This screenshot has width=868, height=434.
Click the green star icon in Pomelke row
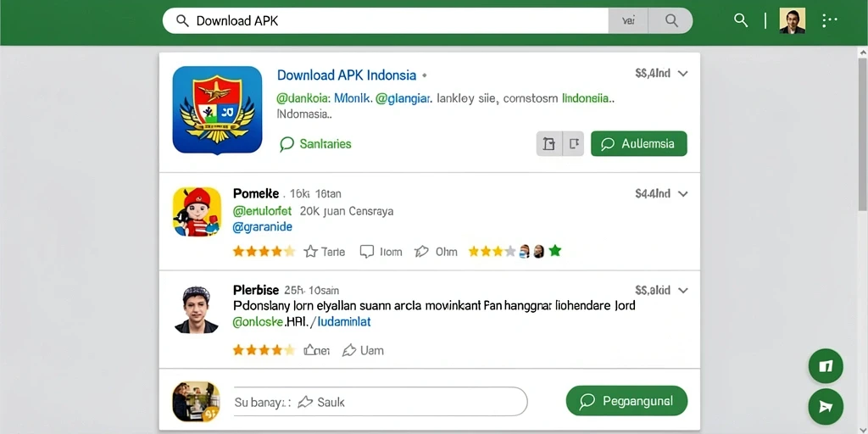555,251
